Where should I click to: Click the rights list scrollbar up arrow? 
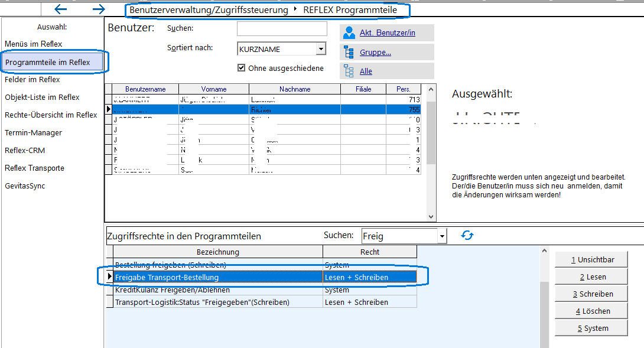[x=544, y=251]
